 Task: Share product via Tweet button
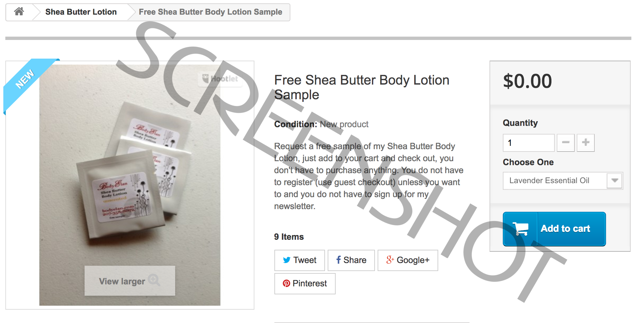coord(299,260)
